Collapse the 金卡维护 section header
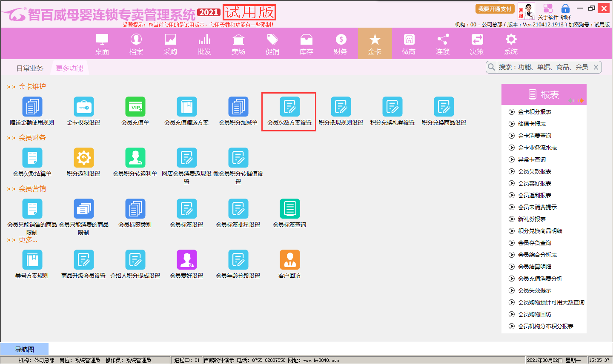The height and width of the screenshot is (364, 613). pos(32,87)
